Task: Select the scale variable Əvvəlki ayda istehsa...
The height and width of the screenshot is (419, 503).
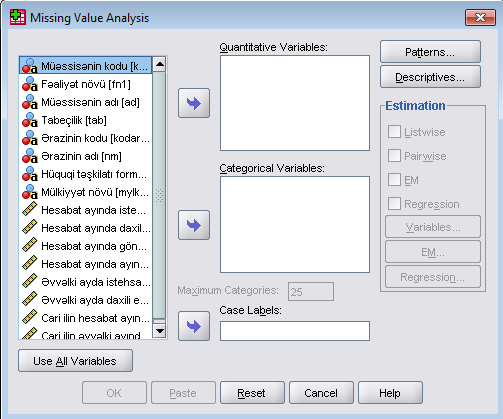Action: coord(86,282)
